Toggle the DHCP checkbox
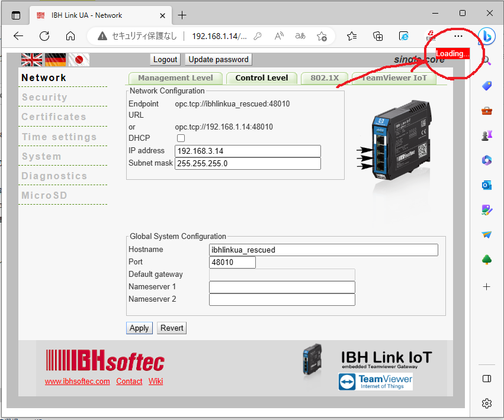The height and width of the screenshot is (420, 504). coord(181,138)
